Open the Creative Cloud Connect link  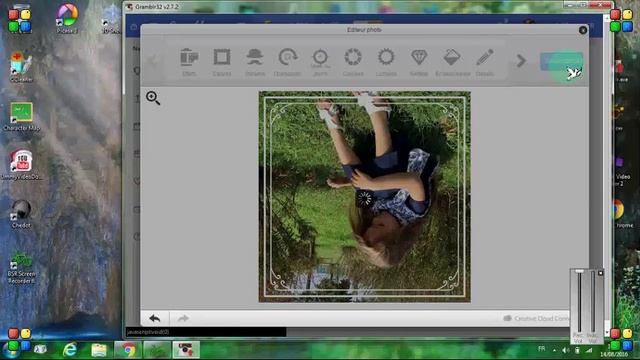(536, 318)
